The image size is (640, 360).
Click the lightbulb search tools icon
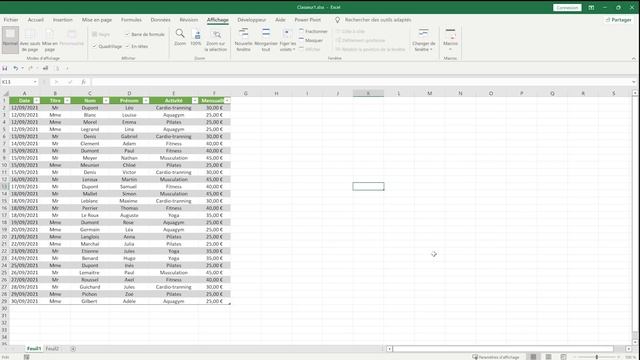338,20
